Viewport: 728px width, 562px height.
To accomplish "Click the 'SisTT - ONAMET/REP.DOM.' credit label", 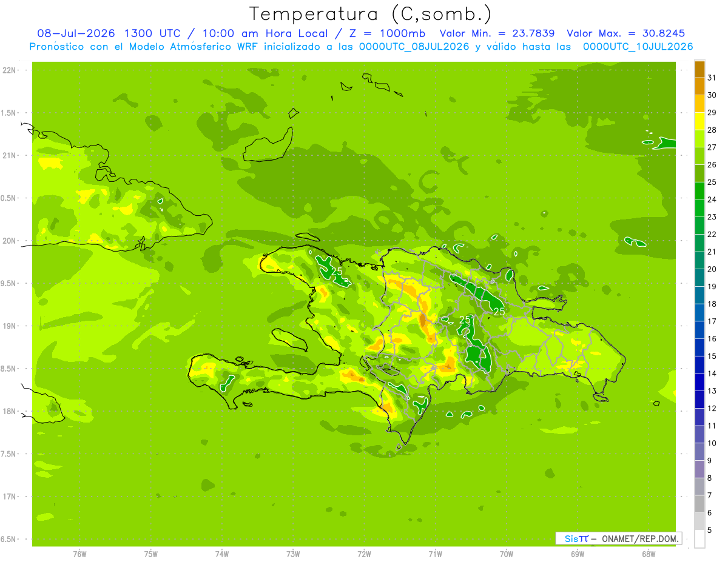I will pyautogui.click(x=618, y=538).
